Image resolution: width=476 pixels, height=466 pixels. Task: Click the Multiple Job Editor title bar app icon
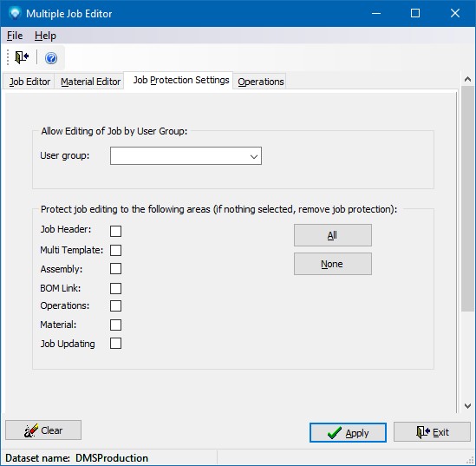point(15,13)
